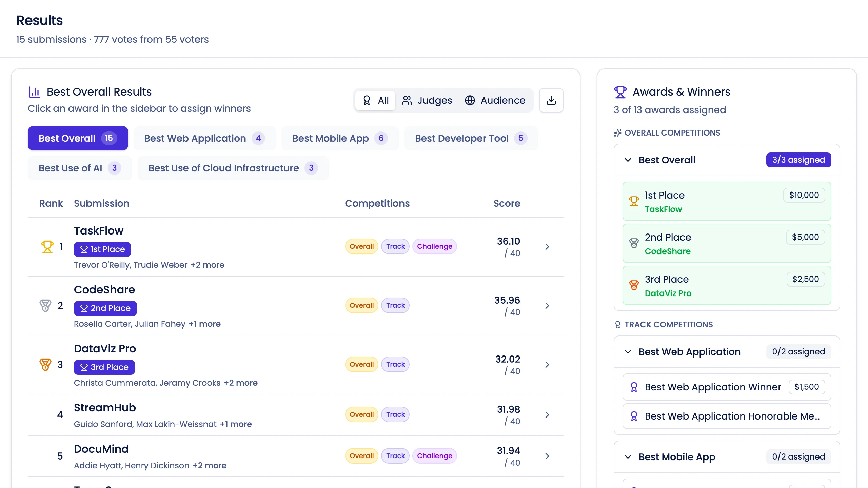Open TaskFlow submission details with the row arrow
The image size is (868, 488).
pyautogui.click(x=547, y=247)
